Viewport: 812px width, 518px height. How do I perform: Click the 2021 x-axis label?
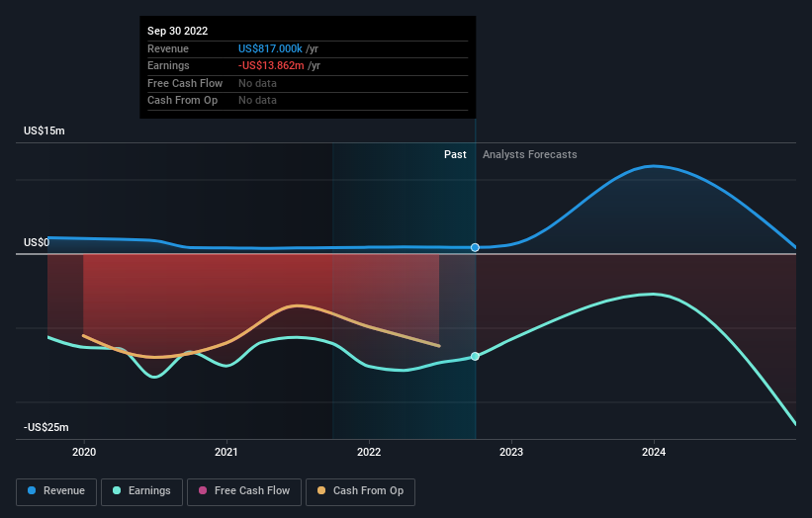coord(226,453)
